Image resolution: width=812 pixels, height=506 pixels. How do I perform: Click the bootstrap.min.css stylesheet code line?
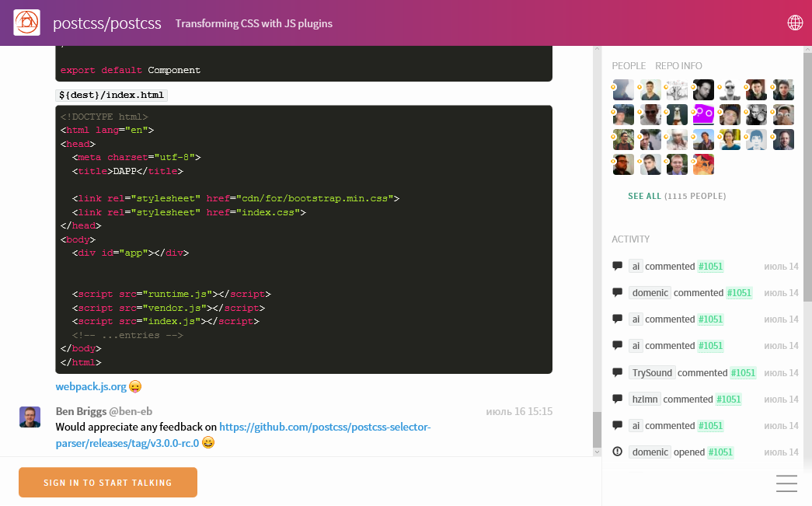[x=235, y=198]
